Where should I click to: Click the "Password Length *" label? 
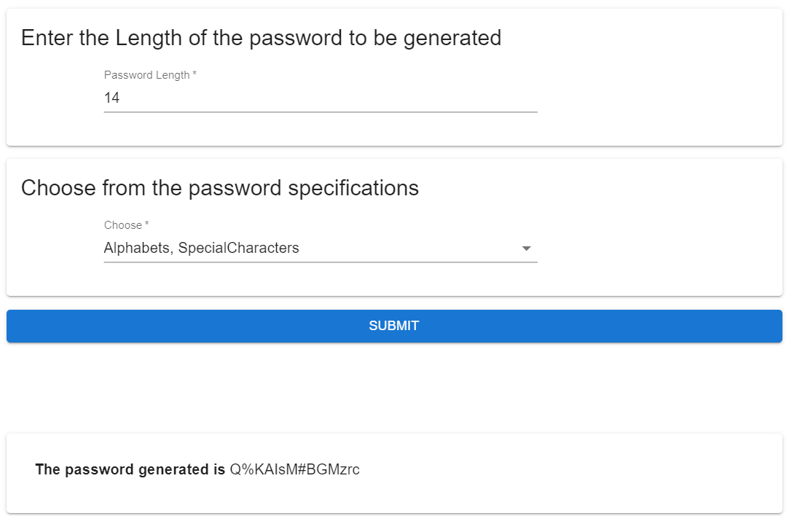(x=150, y=75)
